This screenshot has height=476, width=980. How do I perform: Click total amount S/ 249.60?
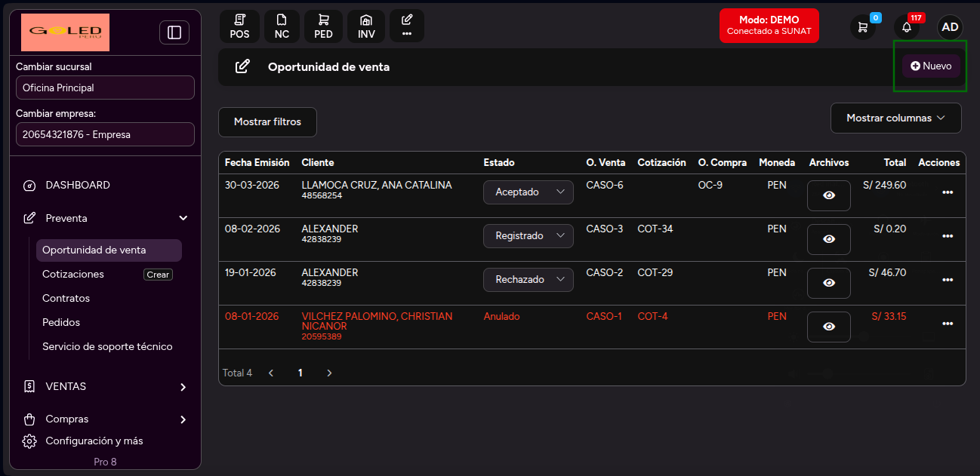[x=884, y=186]
